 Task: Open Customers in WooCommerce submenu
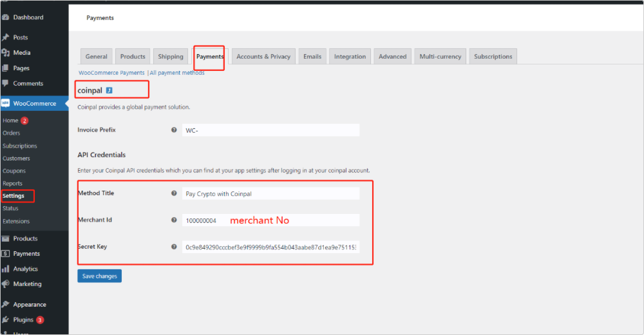pos(16,158)
